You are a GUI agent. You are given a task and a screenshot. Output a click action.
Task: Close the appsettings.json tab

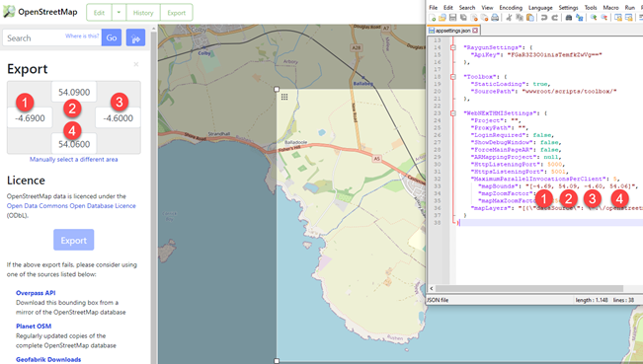(x=475, y=31)
